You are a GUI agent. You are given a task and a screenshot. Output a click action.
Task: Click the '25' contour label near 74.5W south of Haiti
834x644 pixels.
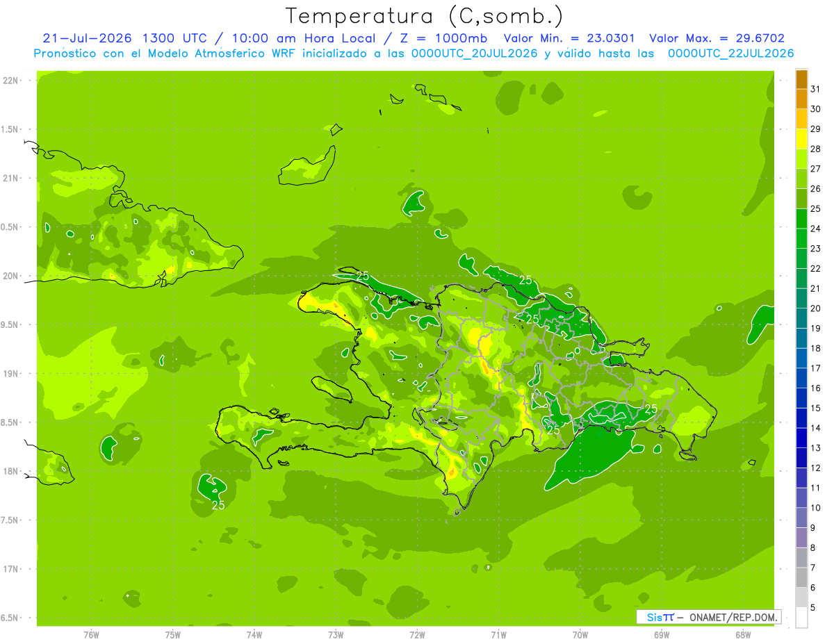coord(218,505)
